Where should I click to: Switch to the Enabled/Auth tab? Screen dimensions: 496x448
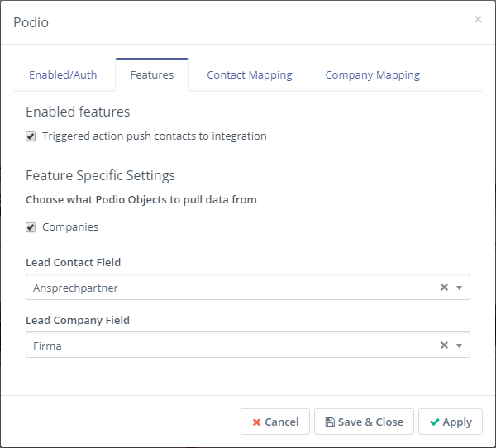(x=63, y=74)
